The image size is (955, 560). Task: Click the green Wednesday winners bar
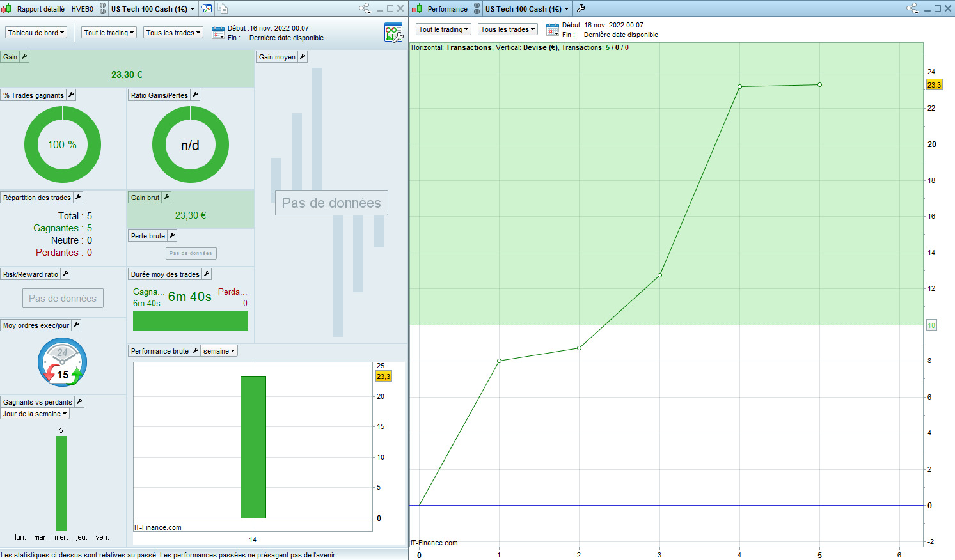click(x=61, y=483)
